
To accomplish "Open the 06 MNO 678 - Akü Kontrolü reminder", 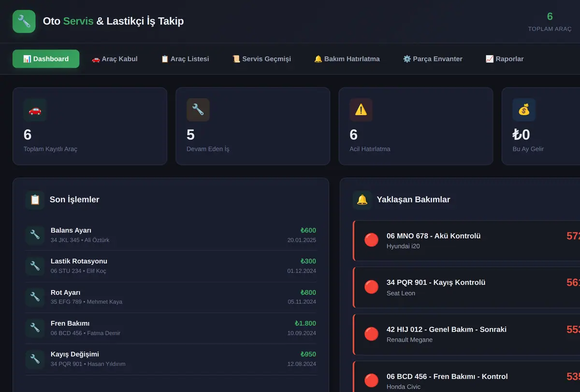I will tap(466, 241).
